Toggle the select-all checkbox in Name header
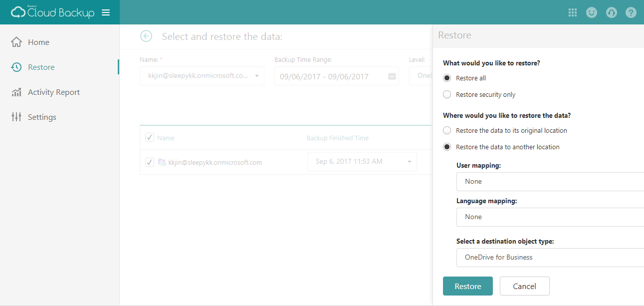The width and height of the screenshot is (644, 306). 149,138
